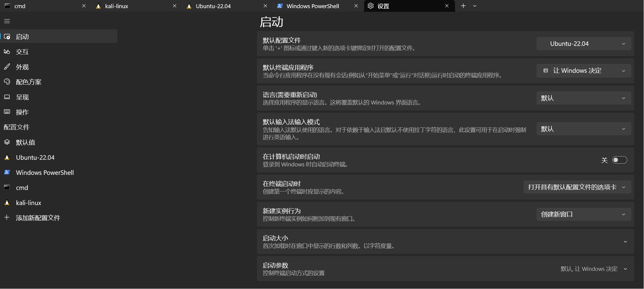Click the plus icon beside 添加新配置文件
The width and height of the screenshot is (644, 289).
click(7, 217)
